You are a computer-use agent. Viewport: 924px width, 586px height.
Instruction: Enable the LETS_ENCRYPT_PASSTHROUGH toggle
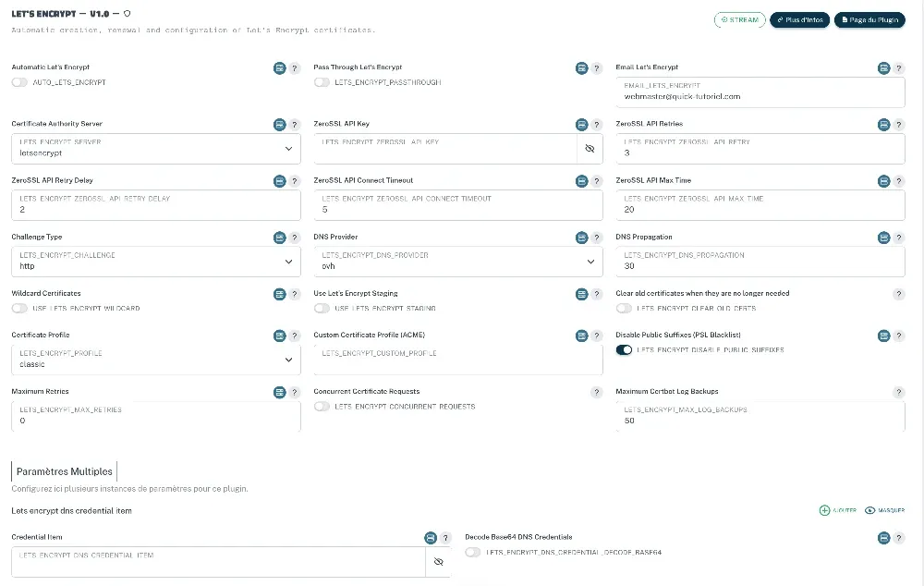coord(322,82)
